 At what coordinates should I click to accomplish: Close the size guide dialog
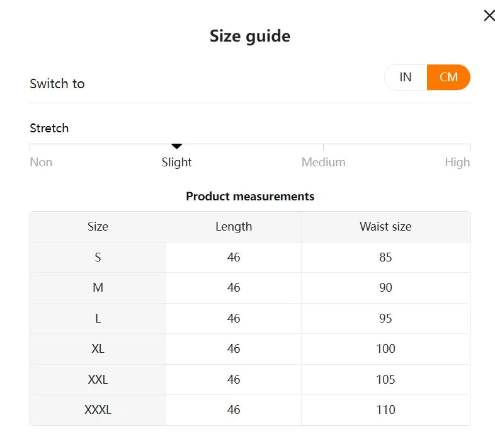pos(489,16)
